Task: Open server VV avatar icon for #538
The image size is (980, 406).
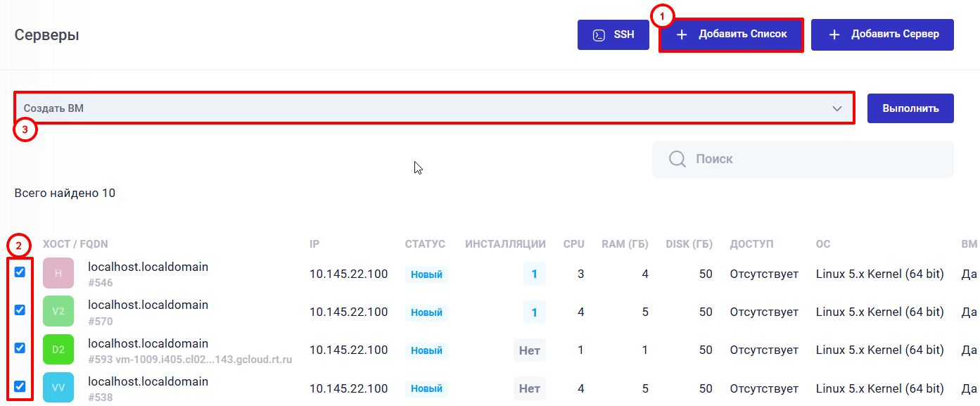Action: click(57, 387)
